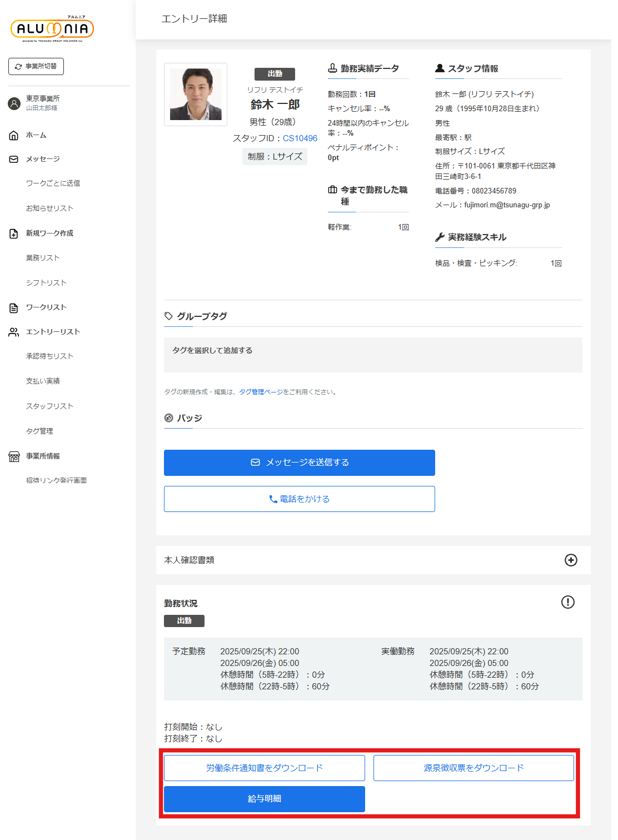
Task: Open 招待リンク発行画面
Action: [x=56, y=480]
